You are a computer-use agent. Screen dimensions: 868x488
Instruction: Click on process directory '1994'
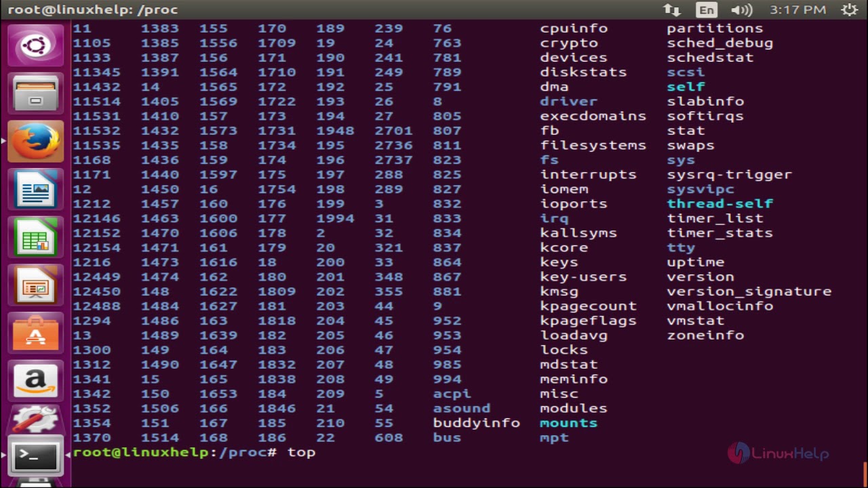pos(335,218)
